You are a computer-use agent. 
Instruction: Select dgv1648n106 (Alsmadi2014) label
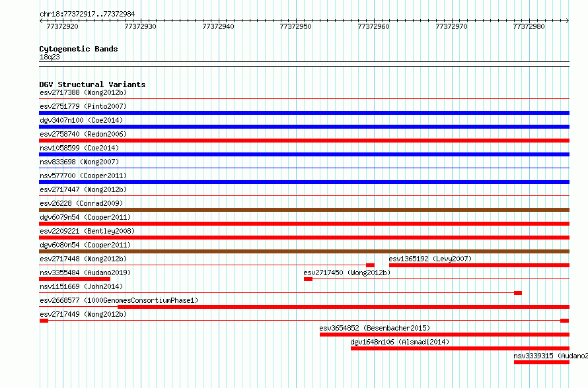click(x=400, y=342)
